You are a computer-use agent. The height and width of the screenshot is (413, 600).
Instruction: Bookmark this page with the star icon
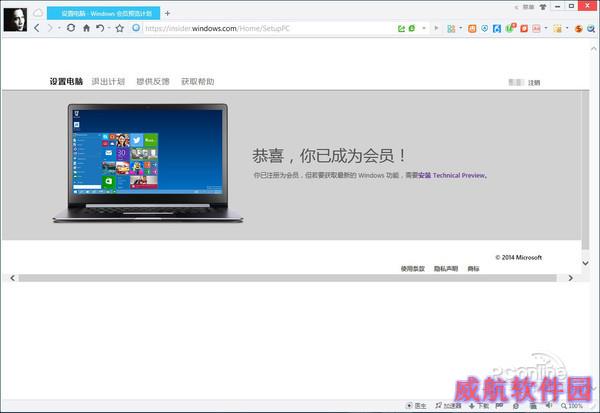point(119,28)
